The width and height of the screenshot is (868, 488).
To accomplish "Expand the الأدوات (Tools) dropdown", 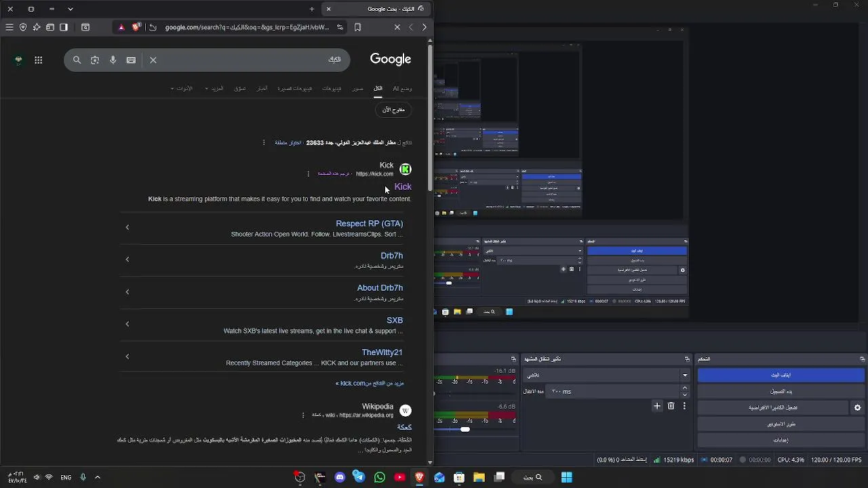I will (x=182, y=88).
